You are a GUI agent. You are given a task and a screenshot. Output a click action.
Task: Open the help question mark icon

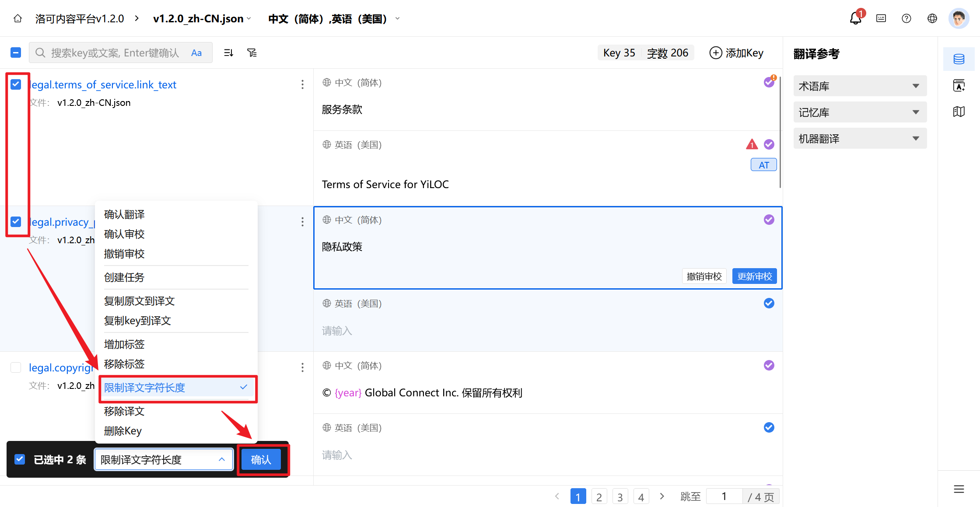click(x=906, y=18)
